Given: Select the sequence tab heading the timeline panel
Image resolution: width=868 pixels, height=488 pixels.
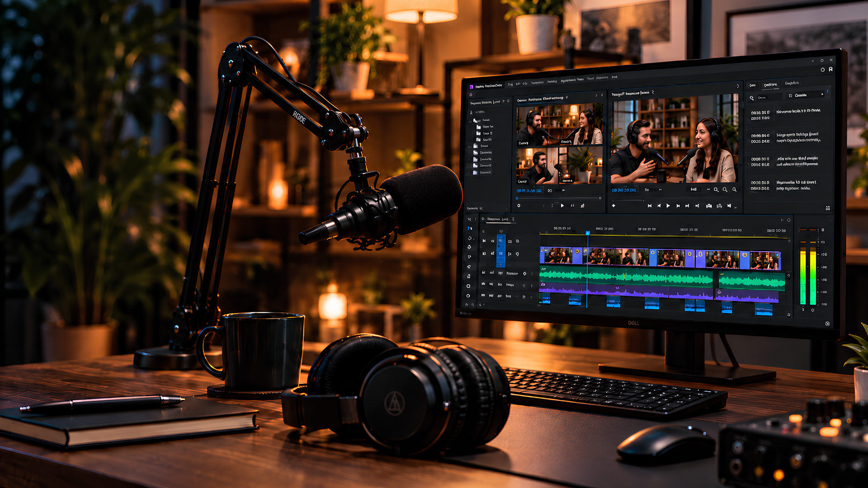Looking at the screenshot, I should (498, 219).
